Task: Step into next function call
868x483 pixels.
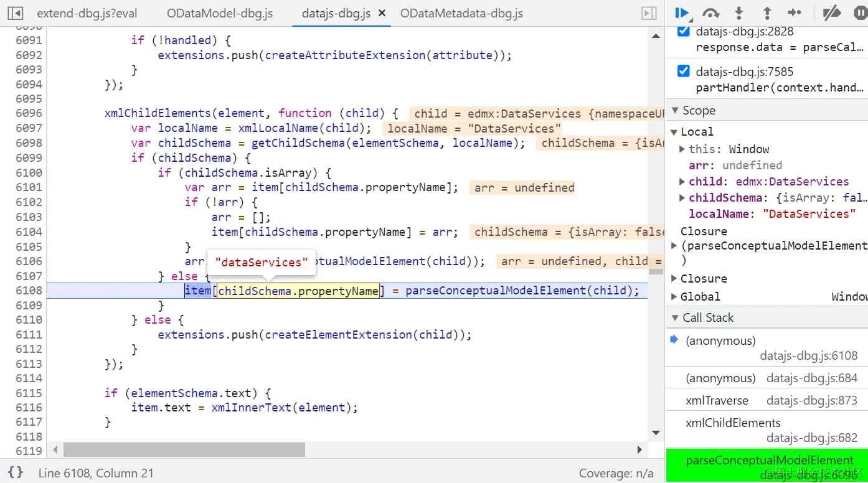Action: click(x=739, y=13)
